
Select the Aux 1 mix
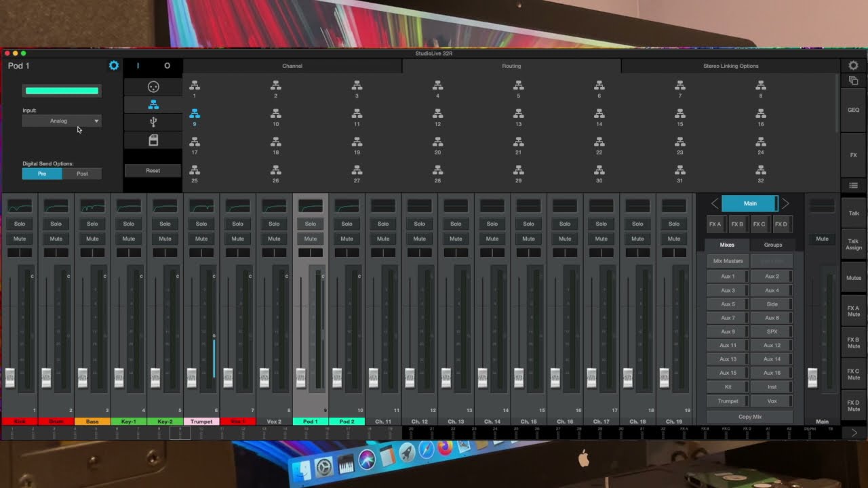pos(728,277)
